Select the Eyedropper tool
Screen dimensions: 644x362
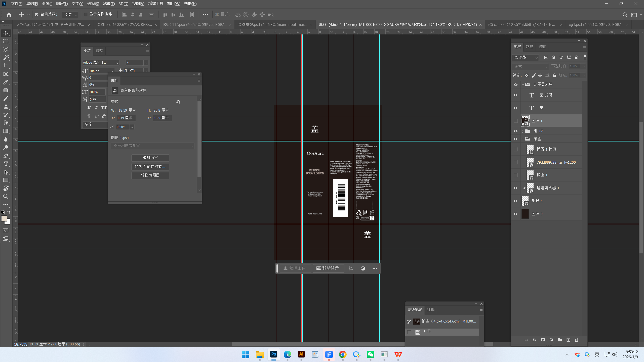[x=6, y=82]
